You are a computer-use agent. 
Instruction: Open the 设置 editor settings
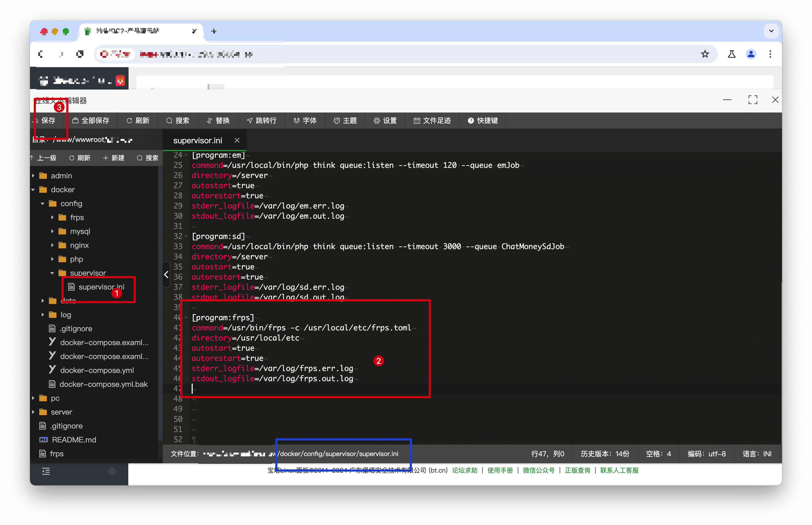pos(385,121)
